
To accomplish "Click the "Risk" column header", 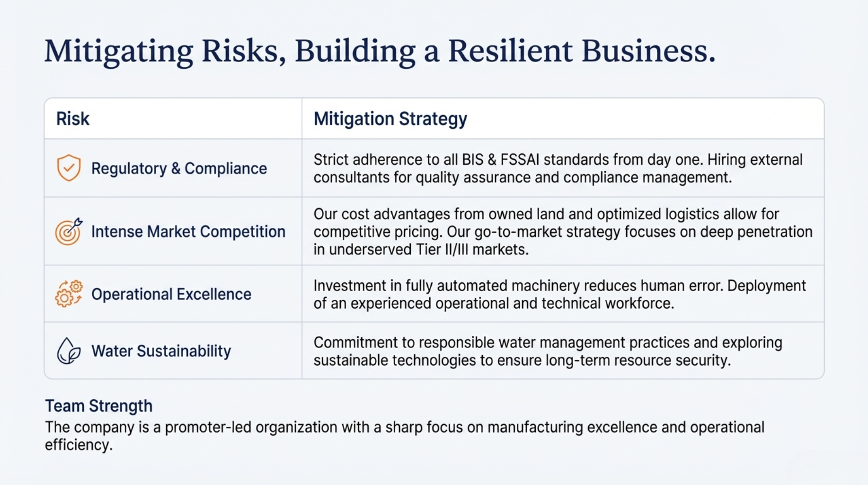I will coord(73,119).
